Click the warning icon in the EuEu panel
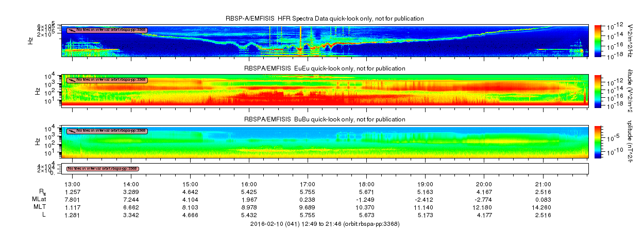 pyautogui.click(x=72, y=80)
